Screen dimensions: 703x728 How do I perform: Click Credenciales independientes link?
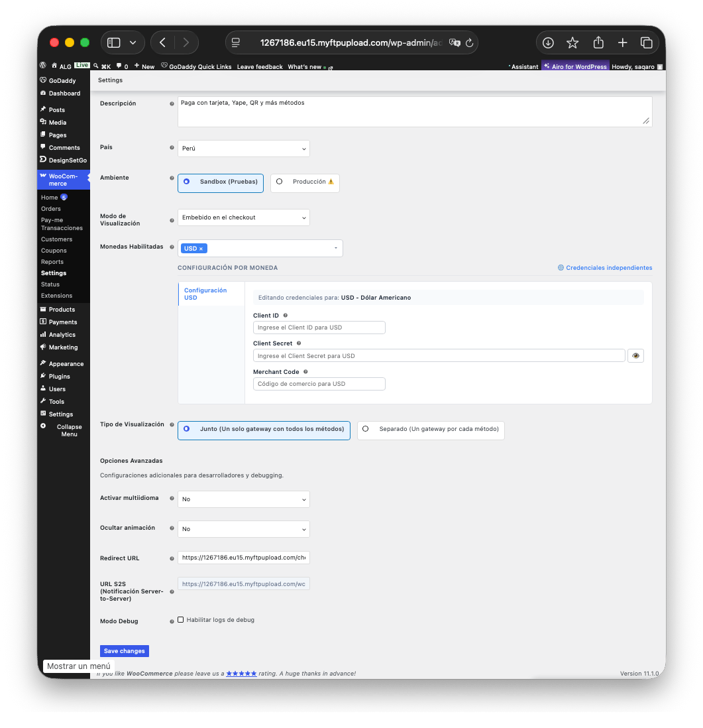(x=605, y=268)
